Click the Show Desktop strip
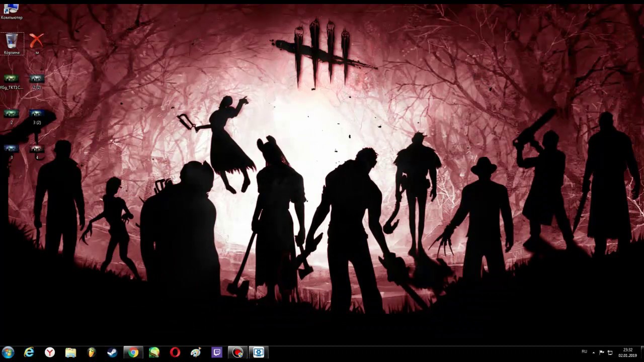The height and width of the screenshot is (362, 644). click(641, 352)
